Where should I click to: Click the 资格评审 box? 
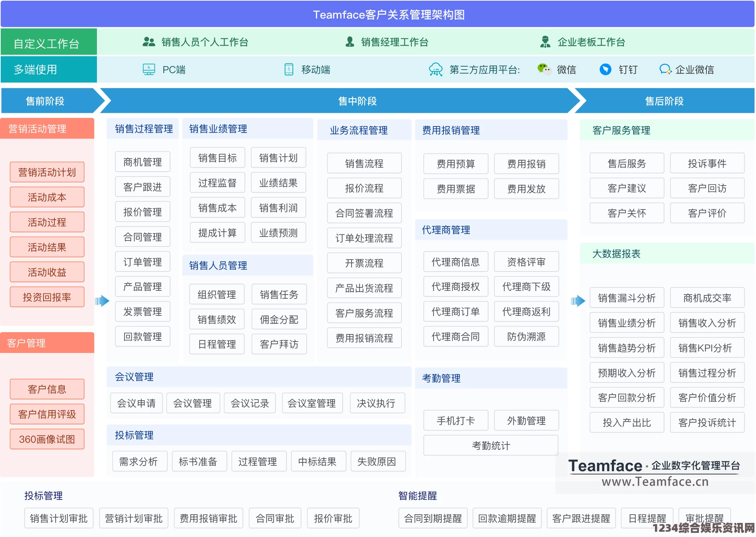(x=527, y=262)
